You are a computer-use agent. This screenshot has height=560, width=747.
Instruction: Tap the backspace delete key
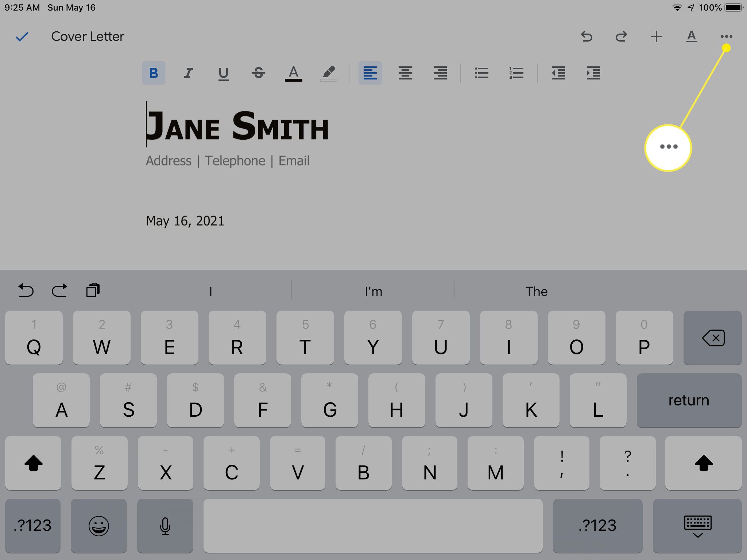[713, 338]
